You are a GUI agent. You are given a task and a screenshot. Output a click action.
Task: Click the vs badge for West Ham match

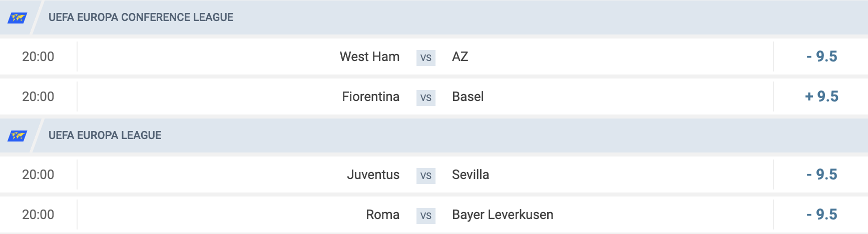click(426, 57)
